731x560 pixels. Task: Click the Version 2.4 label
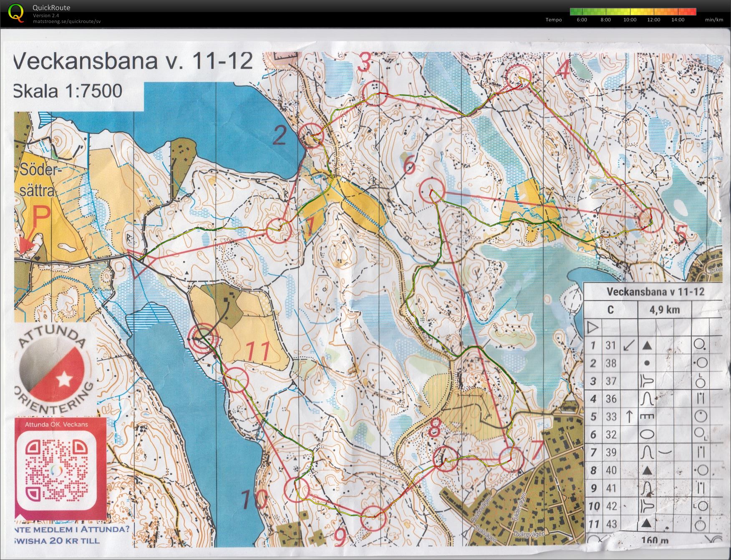(x=46, y=15)
